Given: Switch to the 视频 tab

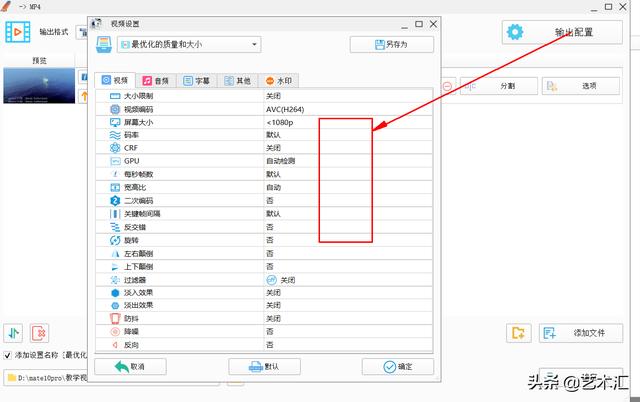Looking at the screenshot, I should (x=115, y=80).
